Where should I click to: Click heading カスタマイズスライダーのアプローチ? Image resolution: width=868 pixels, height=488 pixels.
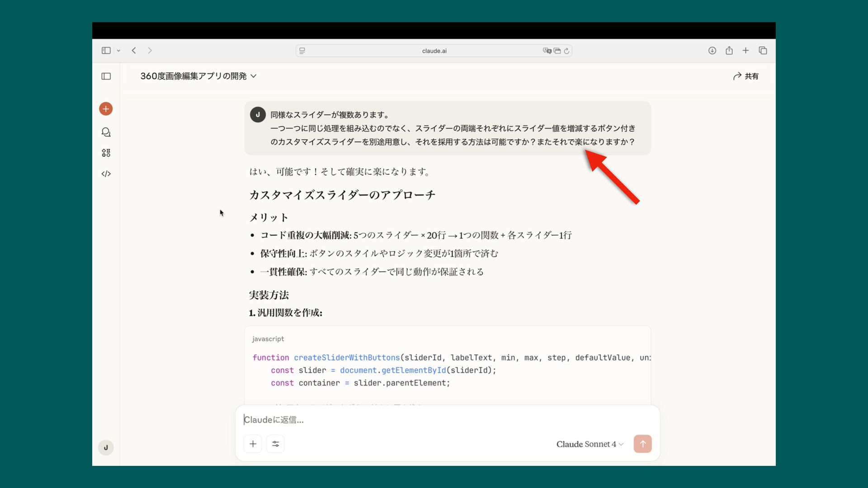pyautogui.click(x=342, y=195)
